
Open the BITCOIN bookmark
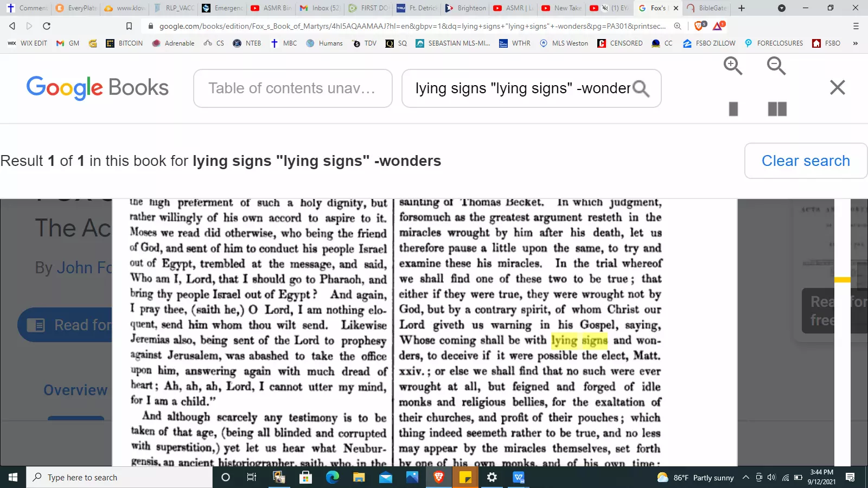125,43
